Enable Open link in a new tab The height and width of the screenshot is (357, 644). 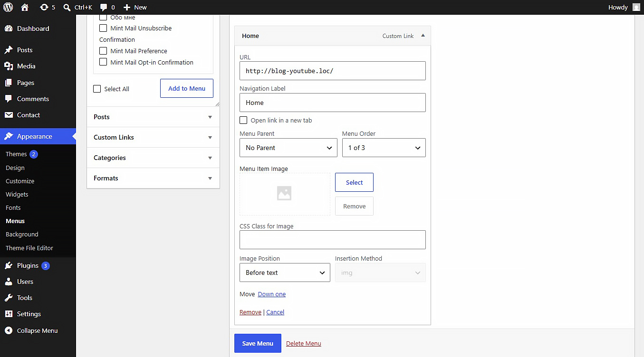pyautogui.click(x=243, y=120)
